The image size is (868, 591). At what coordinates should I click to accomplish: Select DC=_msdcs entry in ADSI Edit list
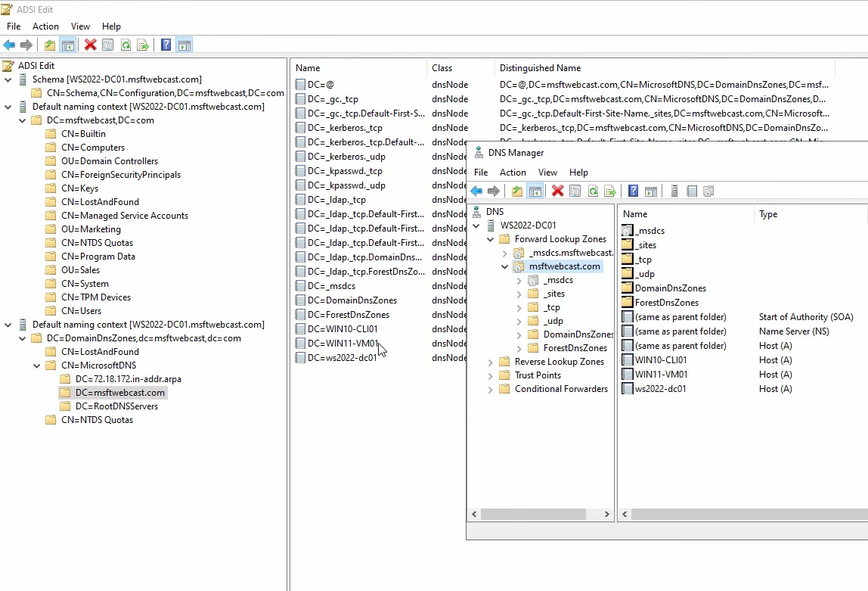pos(332,286)
